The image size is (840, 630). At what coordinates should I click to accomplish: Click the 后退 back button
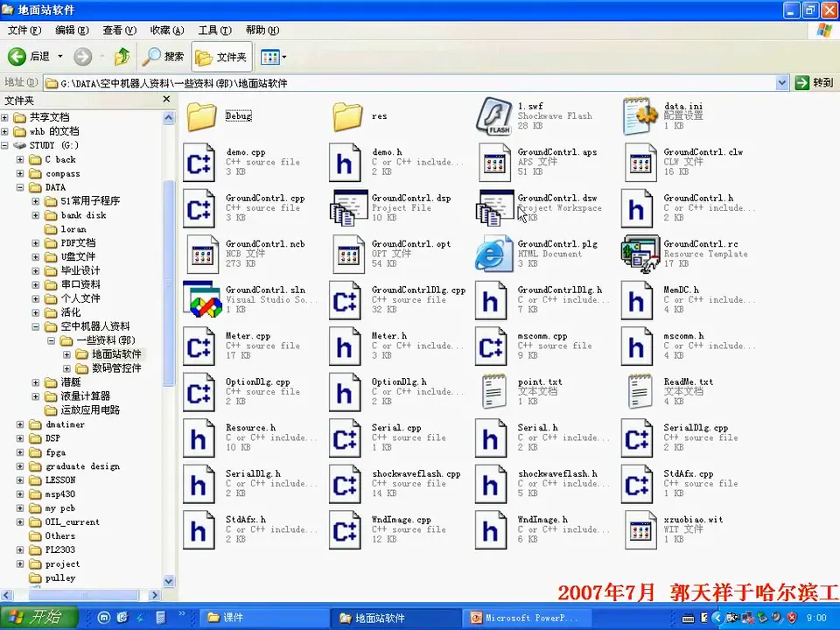coord(28,56)
